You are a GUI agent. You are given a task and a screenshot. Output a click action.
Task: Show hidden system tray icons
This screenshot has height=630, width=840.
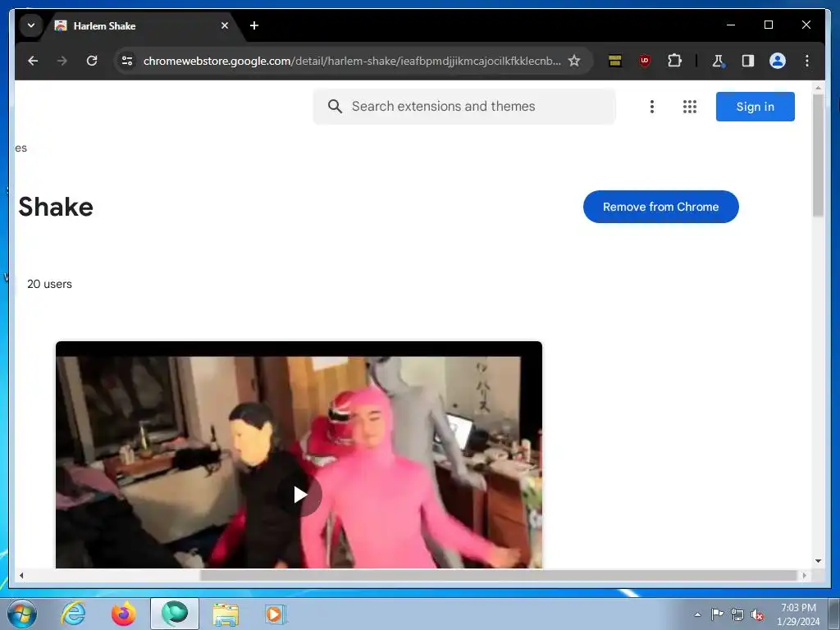[697, 614]
